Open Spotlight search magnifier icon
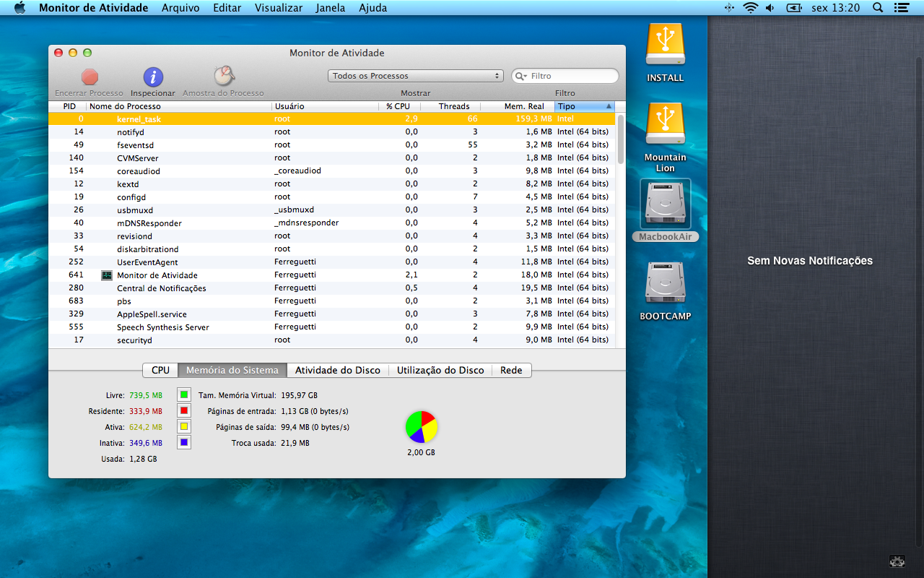 878,8
